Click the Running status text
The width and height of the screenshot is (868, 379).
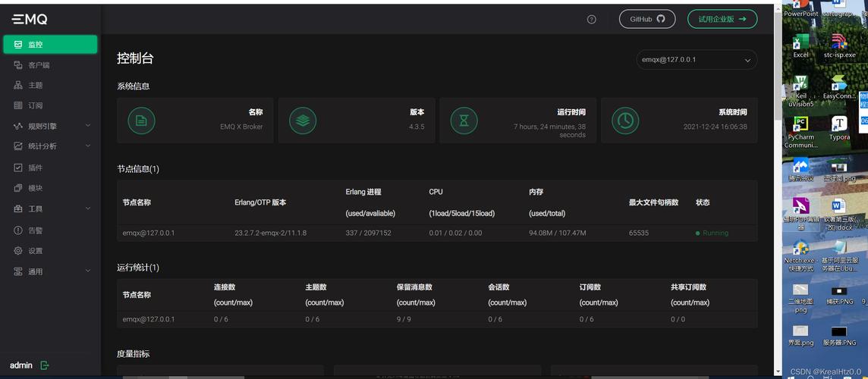715,233
